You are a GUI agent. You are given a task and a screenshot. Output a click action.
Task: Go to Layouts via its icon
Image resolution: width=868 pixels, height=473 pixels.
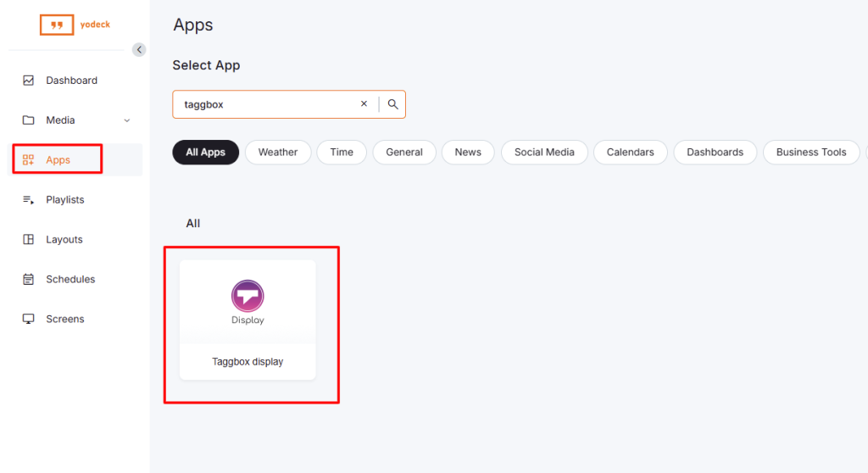point(29,240)
